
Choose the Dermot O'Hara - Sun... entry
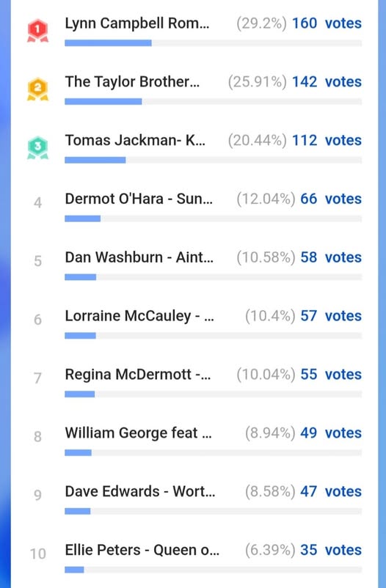click(x=139, y=199)
